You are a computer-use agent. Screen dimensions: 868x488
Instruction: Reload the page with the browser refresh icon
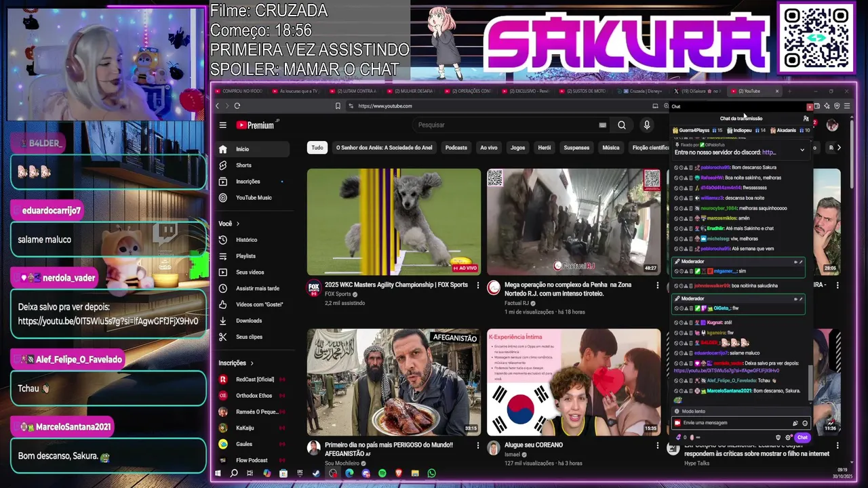(237, 106)
